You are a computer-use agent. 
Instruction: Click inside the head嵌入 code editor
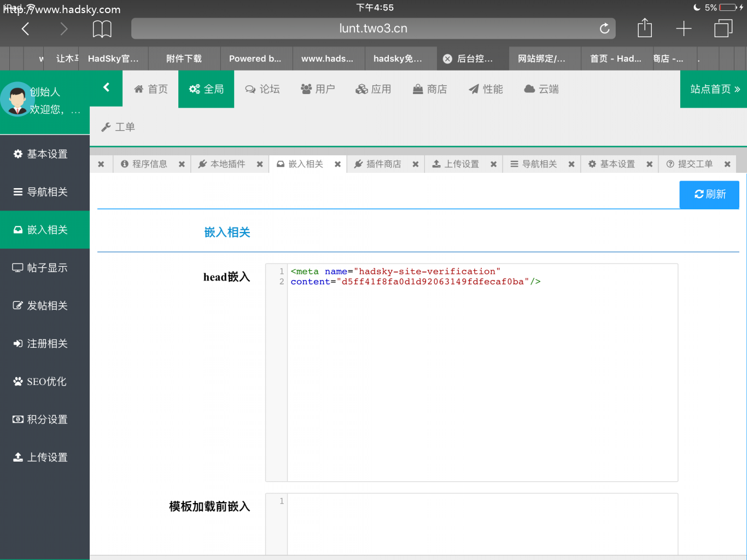click(471, 372)
